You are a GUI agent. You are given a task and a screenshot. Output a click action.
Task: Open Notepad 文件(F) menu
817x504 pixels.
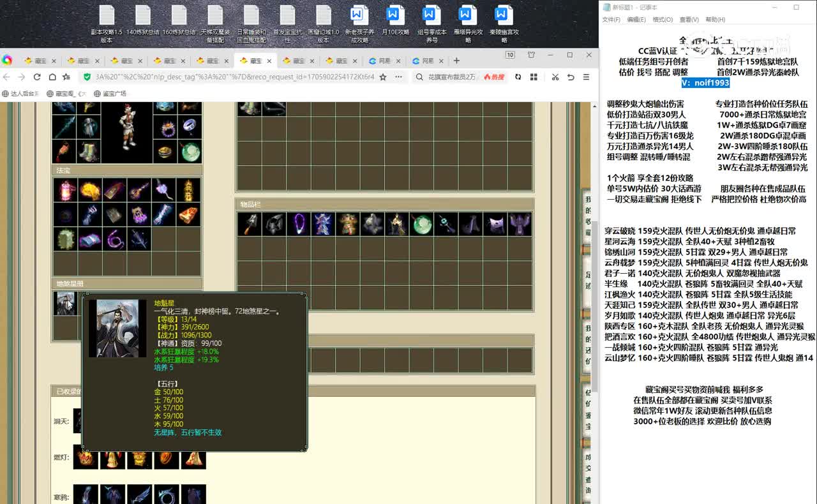[x=611, y=20]
